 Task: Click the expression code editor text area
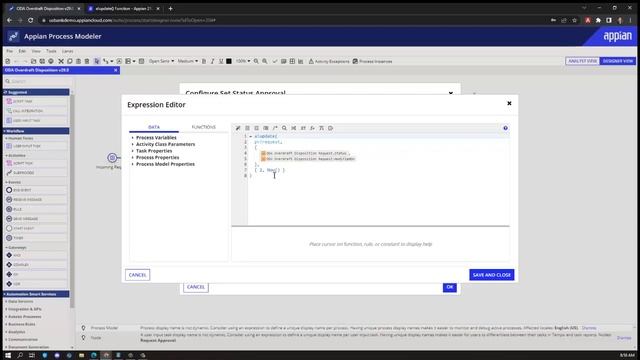(x=378, y=179)
